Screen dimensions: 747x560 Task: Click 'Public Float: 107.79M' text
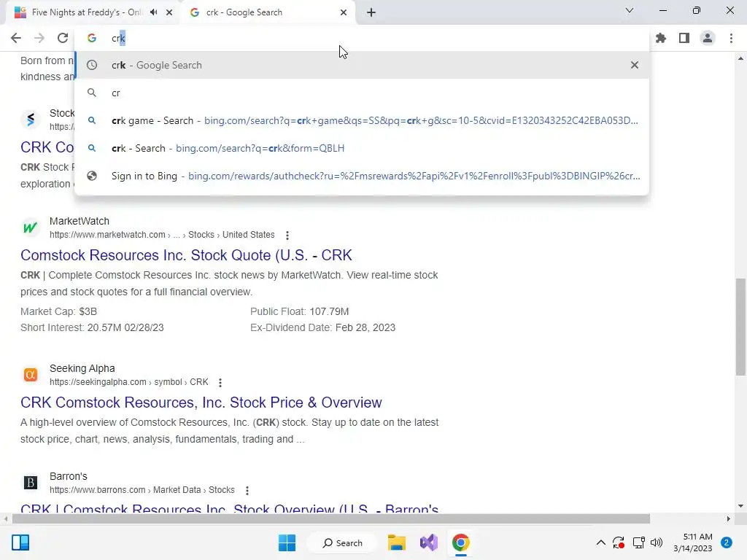(x=299, y=311)
